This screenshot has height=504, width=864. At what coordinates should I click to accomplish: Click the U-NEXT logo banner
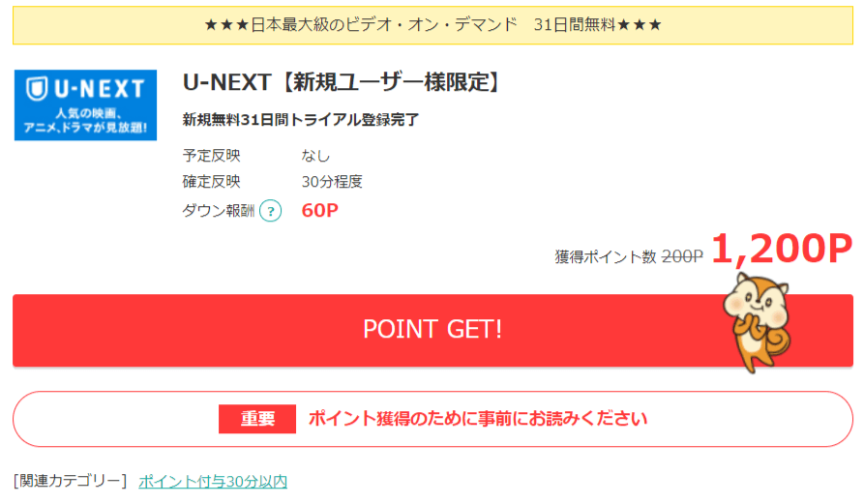(x=85, y=104)
